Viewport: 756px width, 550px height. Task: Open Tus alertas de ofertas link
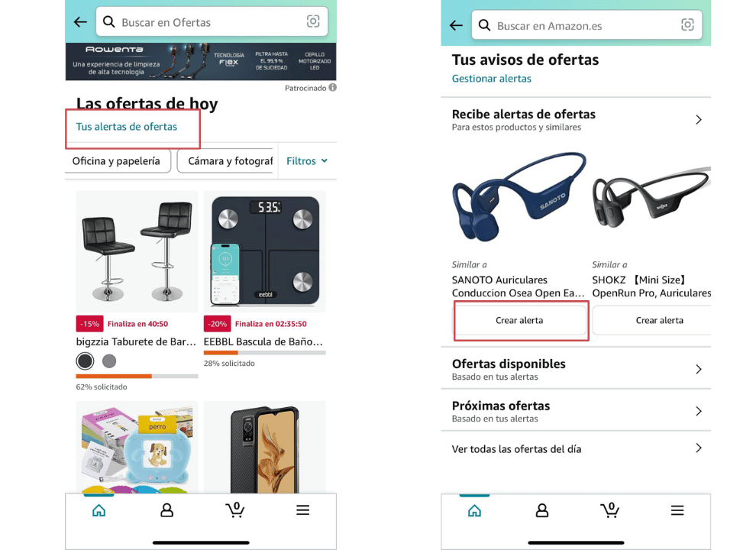click(127, 126)
